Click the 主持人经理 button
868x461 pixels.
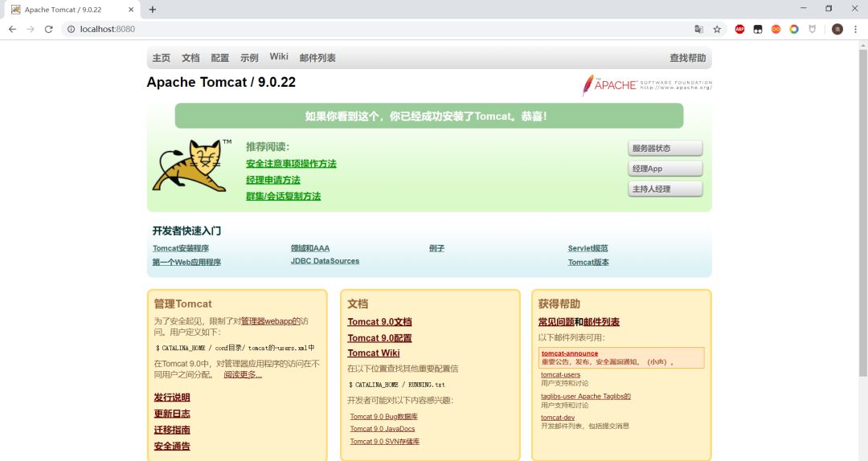[x=665, y=189]
